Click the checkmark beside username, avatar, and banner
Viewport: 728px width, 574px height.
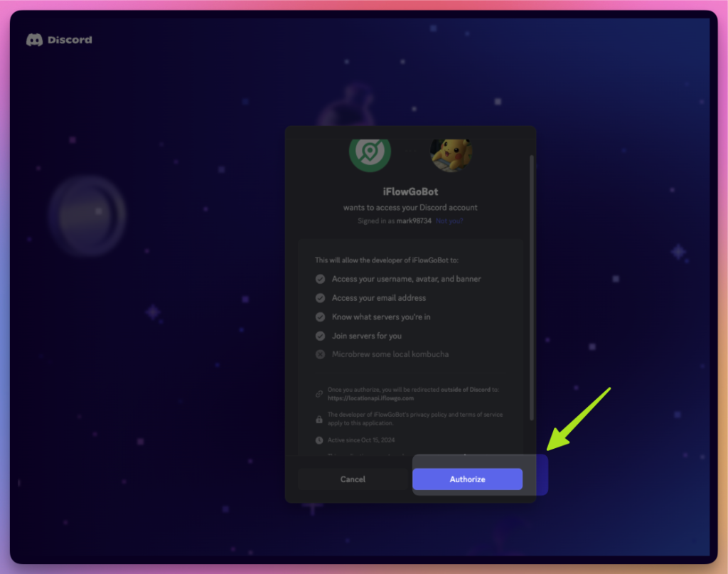320,279
